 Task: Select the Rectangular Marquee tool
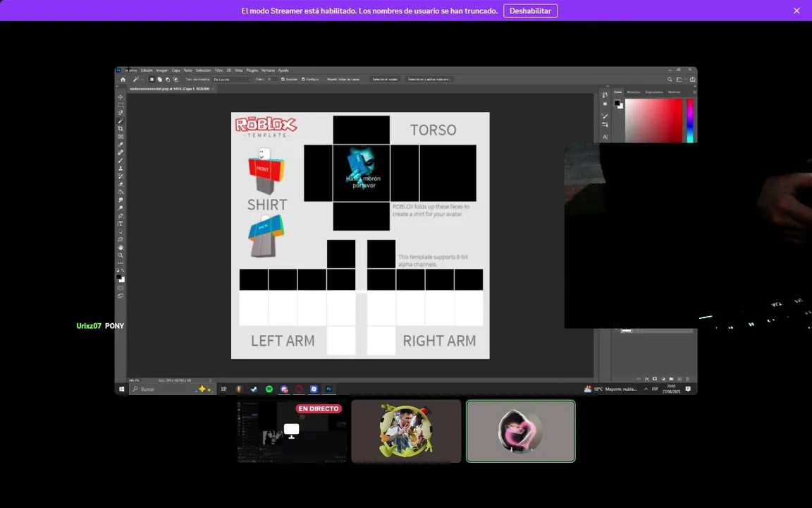click(x=121, y=105)
